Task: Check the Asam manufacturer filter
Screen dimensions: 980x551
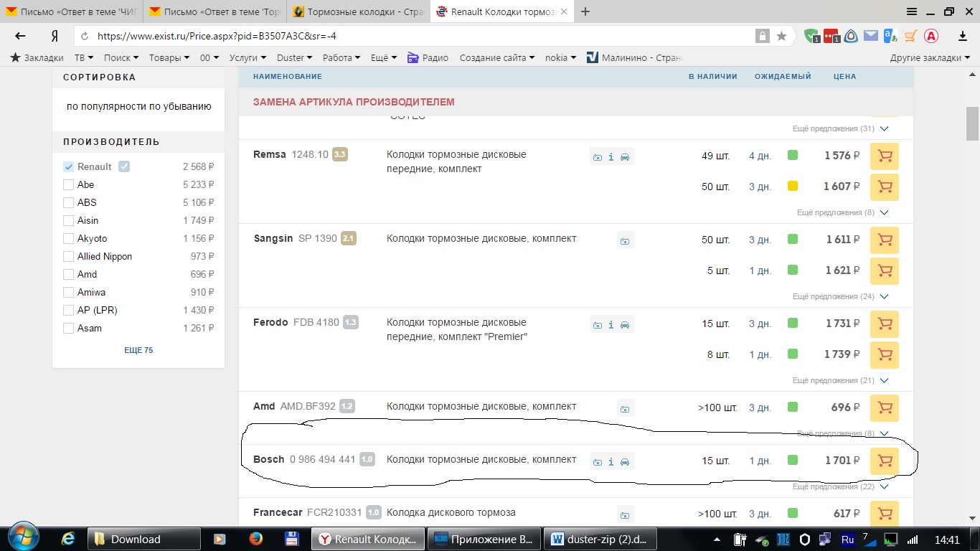Action: click(69, 328)
